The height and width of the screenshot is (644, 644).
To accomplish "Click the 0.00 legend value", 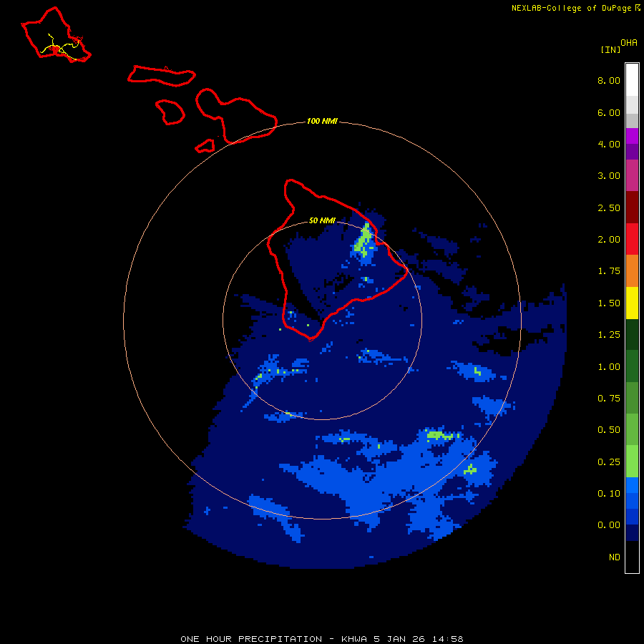I will (609, 525).
